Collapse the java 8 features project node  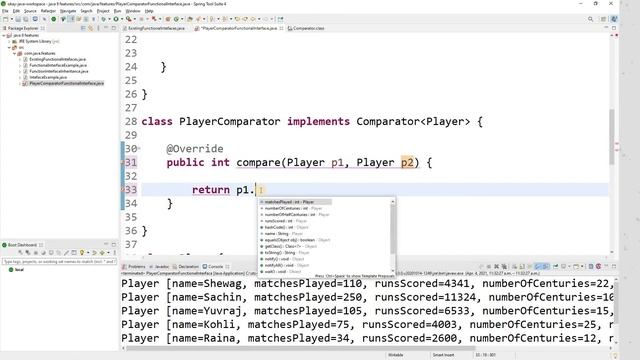pyautogui.click(x=4, y=36)
